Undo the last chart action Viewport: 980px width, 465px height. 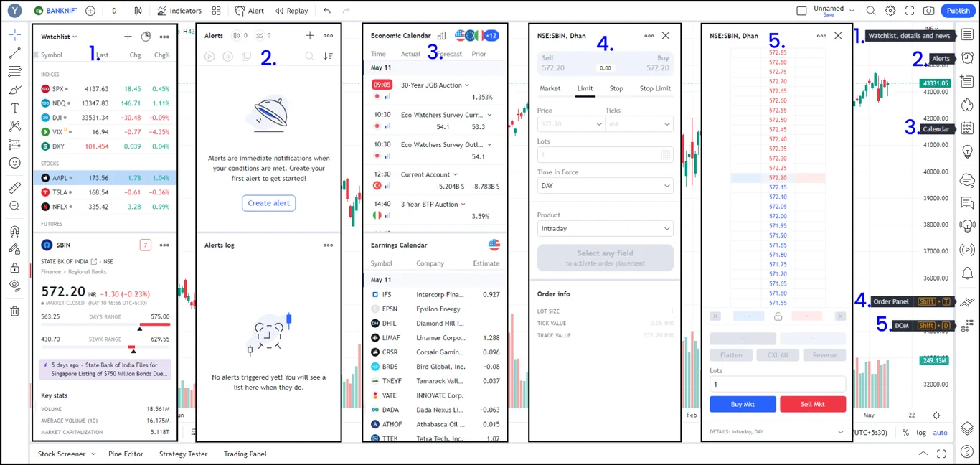(x=327, y=11)
